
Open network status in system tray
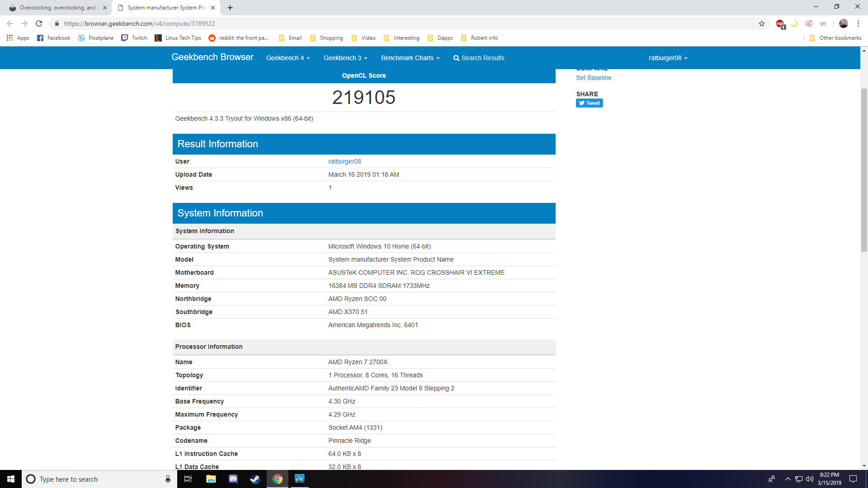tap(799, 479)
